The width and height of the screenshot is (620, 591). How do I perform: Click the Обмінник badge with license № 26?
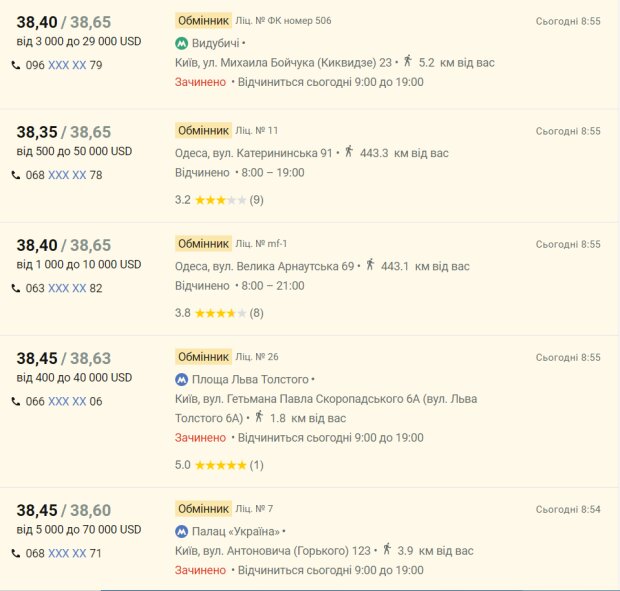click(203, 357)
